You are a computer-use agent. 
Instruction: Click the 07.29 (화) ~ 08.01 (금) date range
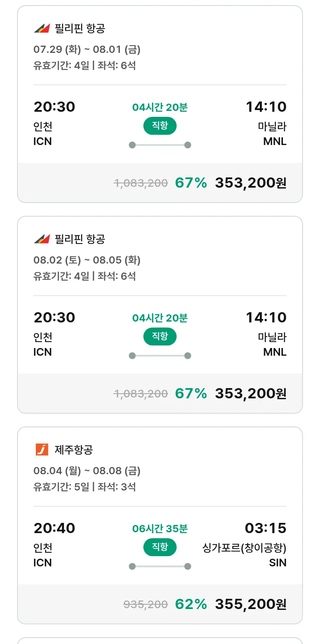point(87,49)
